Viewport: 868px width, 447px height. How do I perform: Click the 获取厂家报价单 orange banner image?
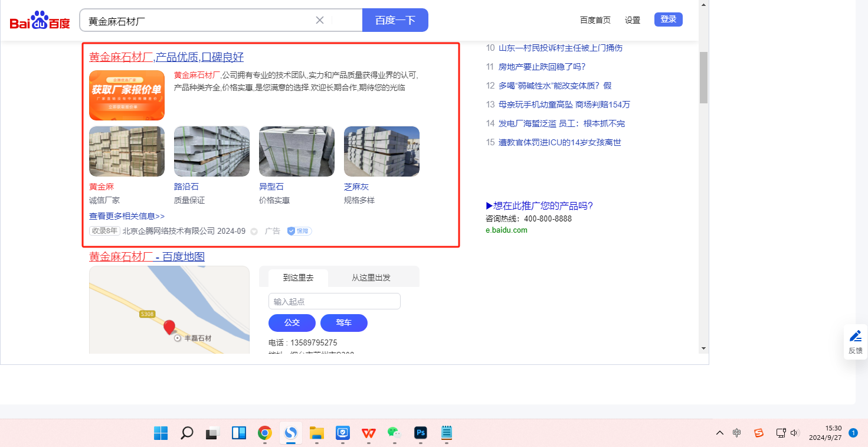click(127, 95)
